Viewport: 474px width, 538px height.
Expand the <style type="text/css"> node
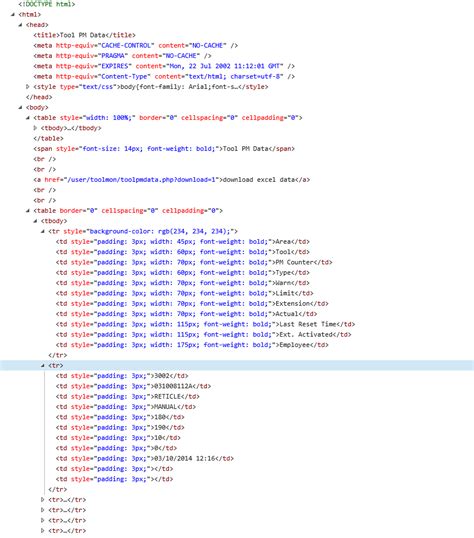[28, 87]
